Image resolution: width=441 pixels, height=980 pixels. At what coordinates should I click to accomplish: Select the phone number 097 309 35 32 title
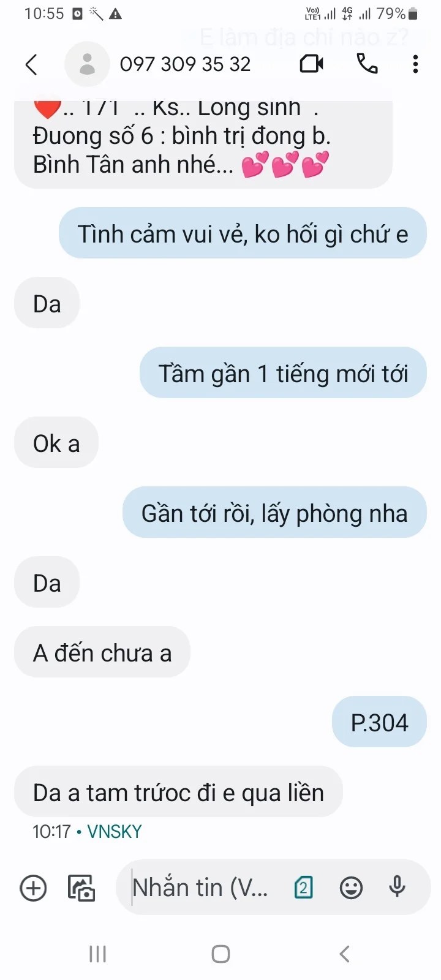185,64
